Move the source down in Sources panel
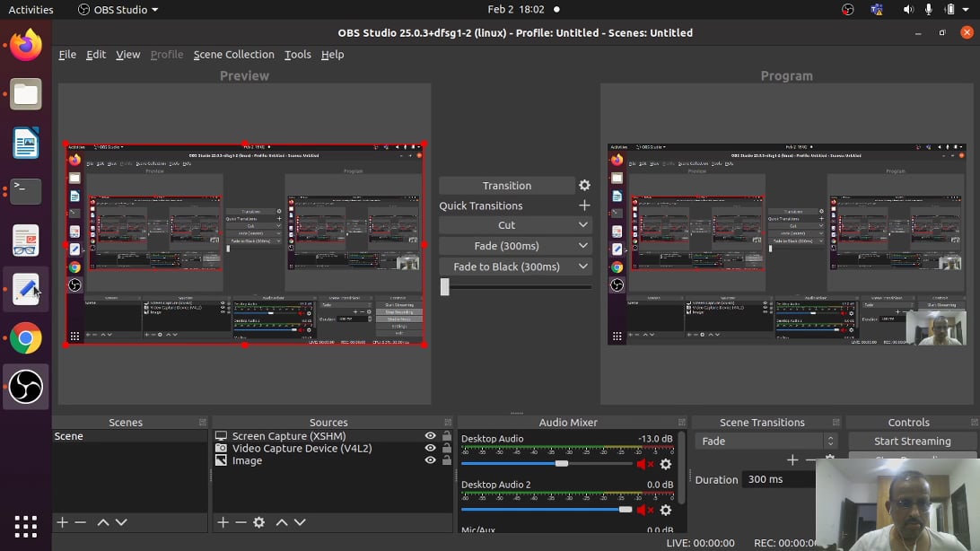The image size is (980, 551). [x=300, y=522]
